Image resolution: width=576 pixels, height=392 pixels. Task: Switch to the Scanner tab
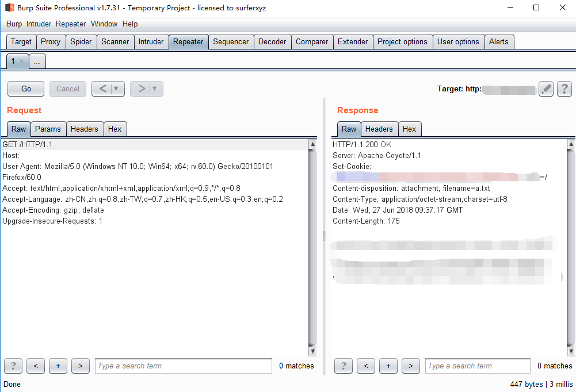115,42
